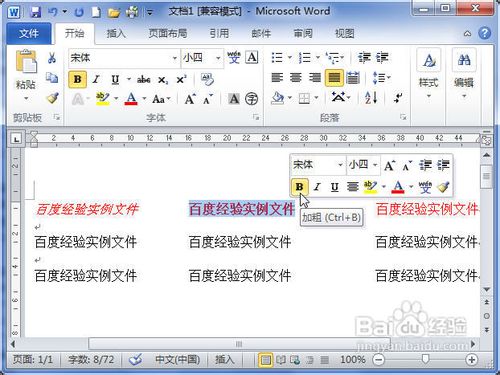
Task: Activate the Format Painter in ribbon
Action: 52,98
